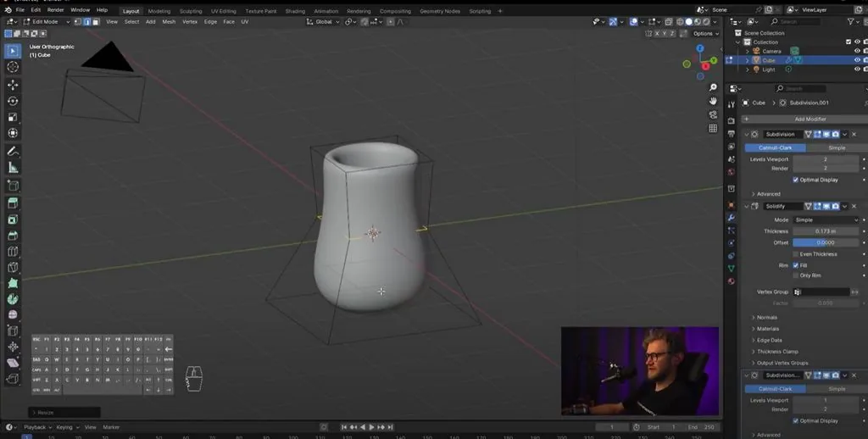Open the Tool properties tab icon
Viewport: 868px width, 439px height.
tap(732, 104)
